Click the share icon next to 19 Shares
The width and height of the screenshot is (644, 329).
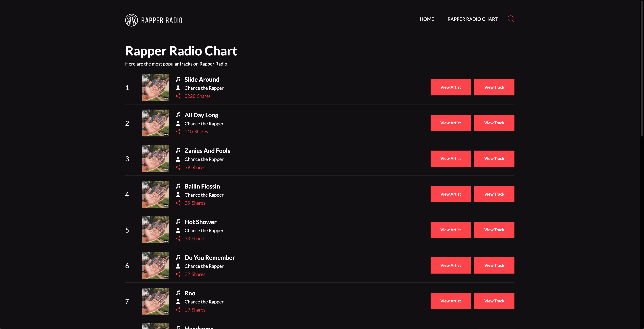pos(178,310)
